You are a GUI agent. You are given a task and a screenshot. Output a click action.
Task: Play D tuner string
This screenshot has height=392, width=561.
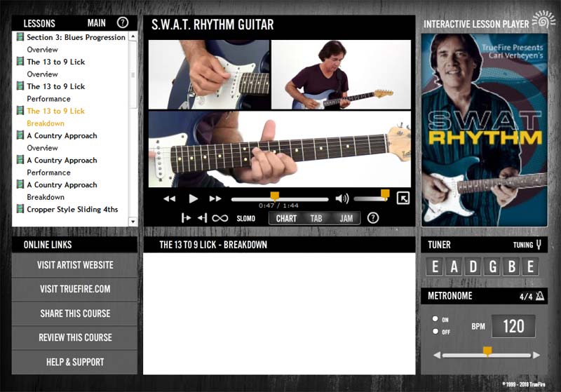(473, 266)
